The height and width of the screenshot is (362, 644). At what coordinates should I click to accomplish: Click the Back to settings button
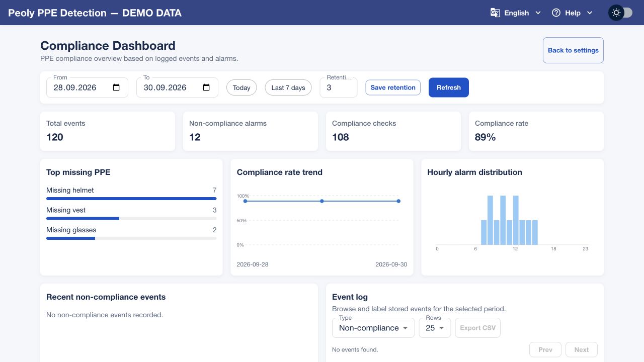[573, 50]
